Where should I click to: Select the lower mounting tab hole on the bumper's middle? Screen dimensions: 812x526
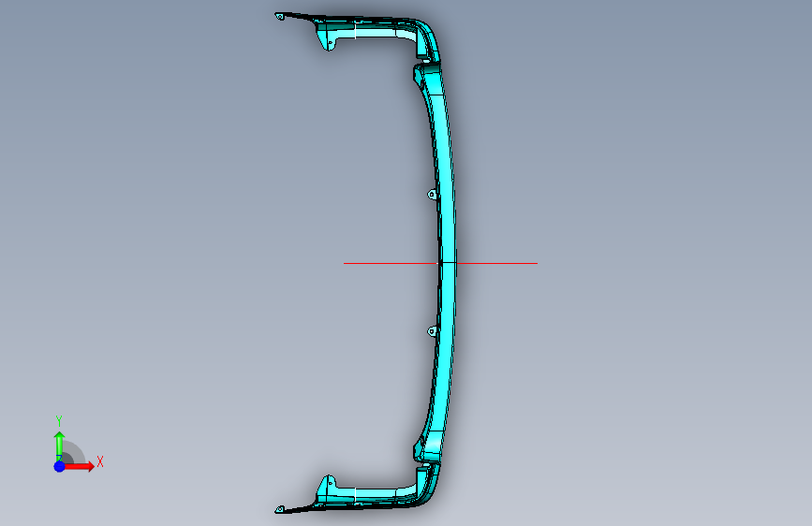(x=432, y=331)
